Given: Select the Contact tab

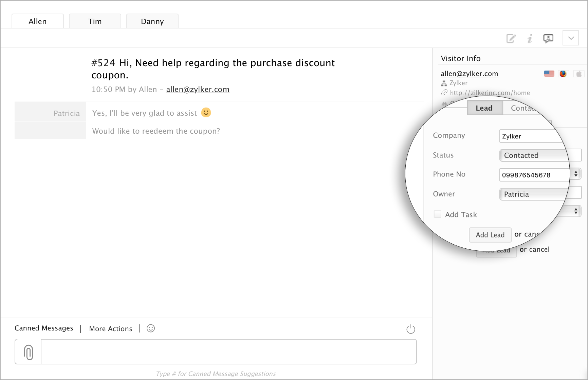Looking at the screenshot, I should coord(522,108).
